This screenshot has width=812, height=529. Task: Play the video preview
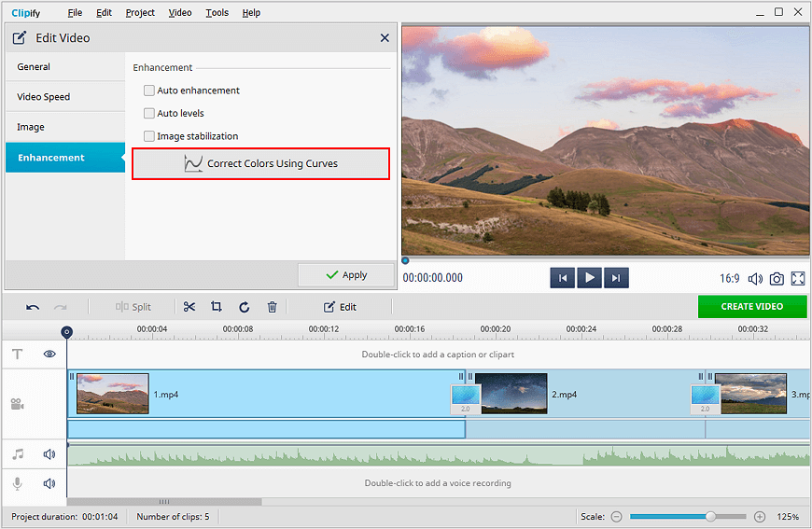[589, 278]
